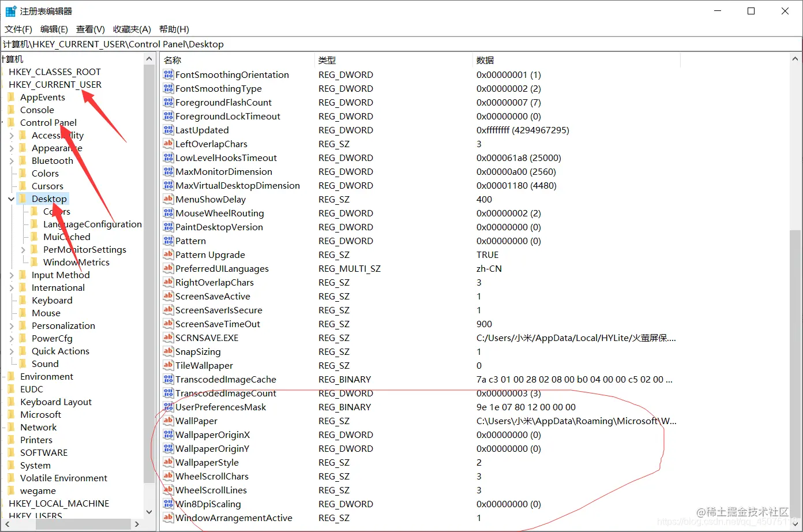The height and width of the screenshot is (532, 803).
Task: Open the 查看(V) menu
Action: (x=91, y=29)
